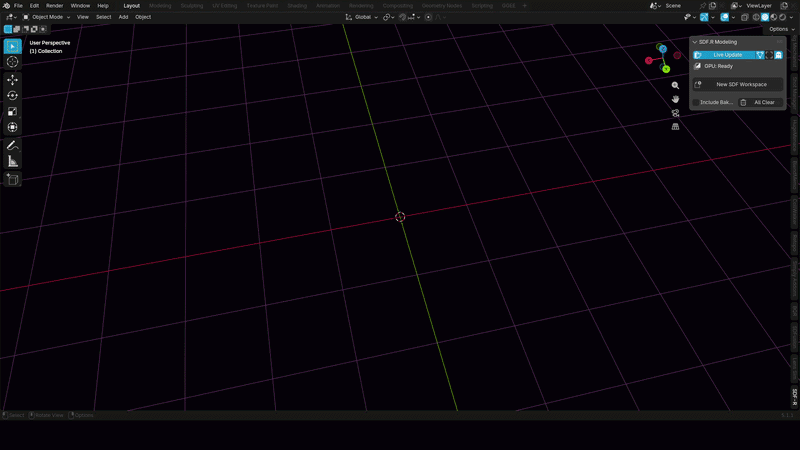Click the fullscreen frame icon beside Live Update
Screen dimensions: 800x450
769,55
